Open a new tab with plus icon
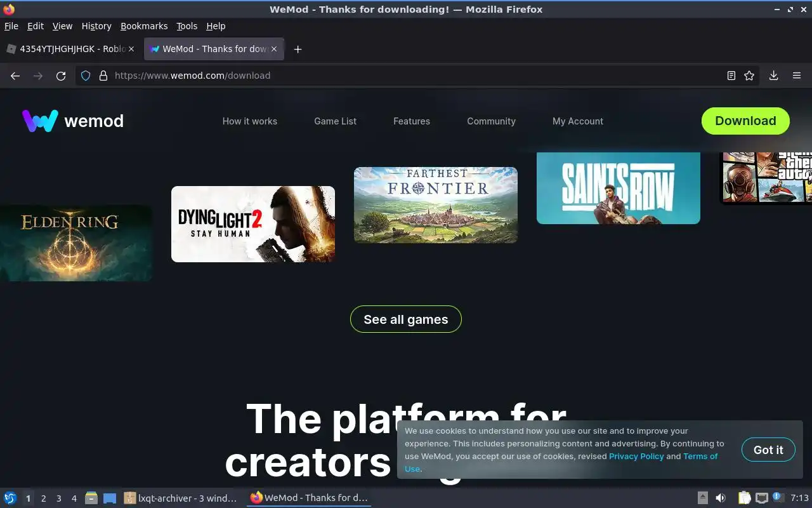Viewport: 812px width, 508px height. coord(298,49)
